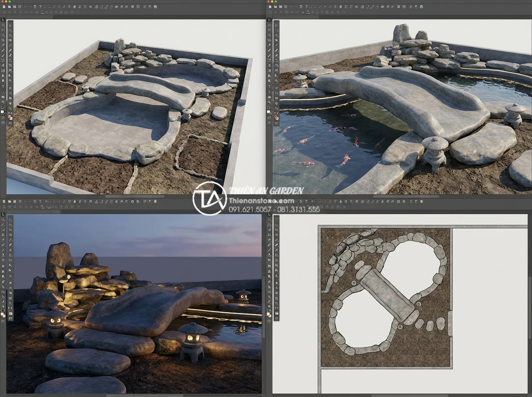Click Save icon in empty-pond render window

coord(15,7)
